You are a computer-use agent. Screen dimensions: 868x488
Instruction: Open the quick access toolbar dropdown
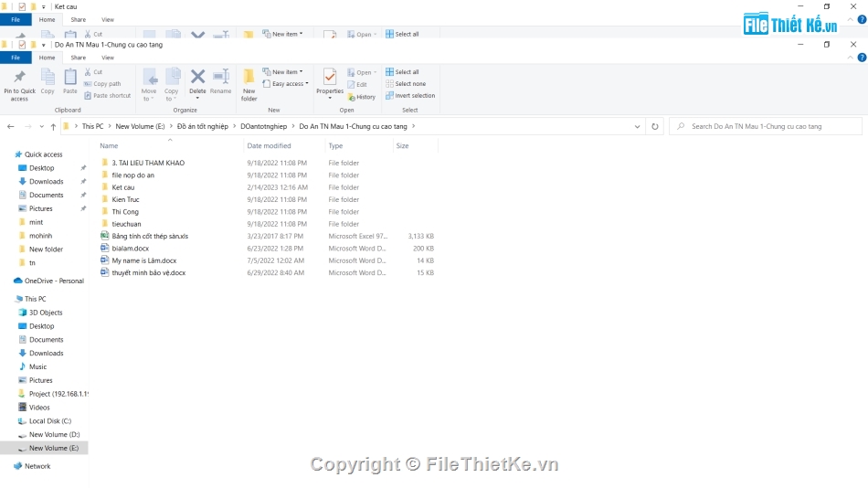[x=43, y=45]
